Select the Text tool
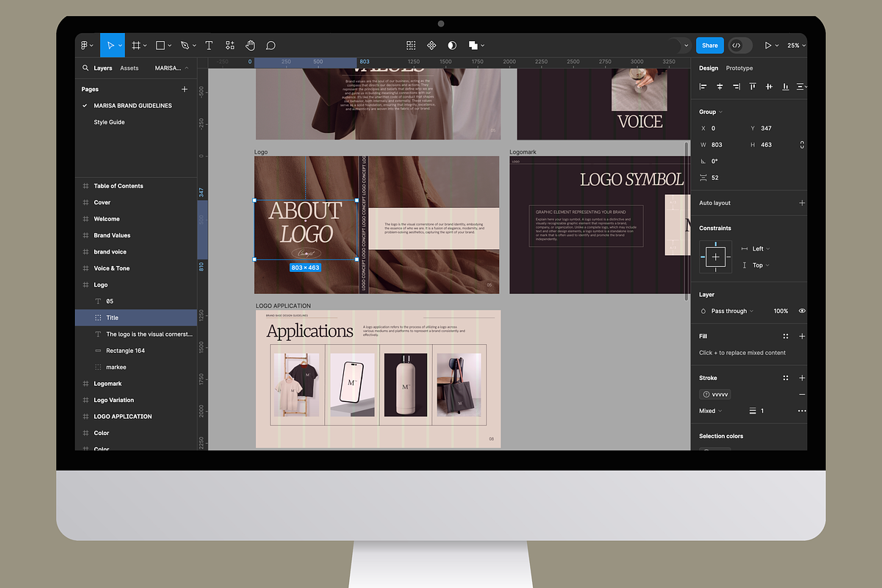Screen dimensions: 882x588 pyautogui.click(x=209, y=46)
